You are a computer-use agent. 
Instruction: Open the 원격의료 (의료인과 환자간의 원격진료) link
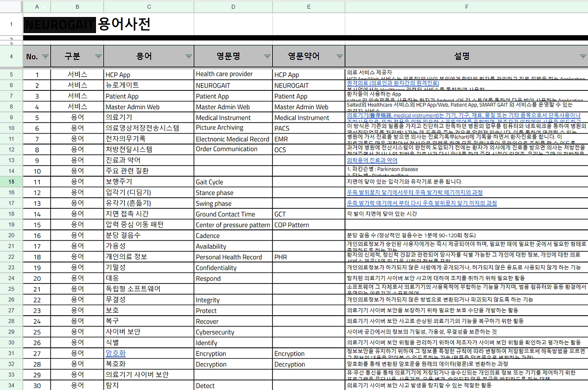(393, 83)
